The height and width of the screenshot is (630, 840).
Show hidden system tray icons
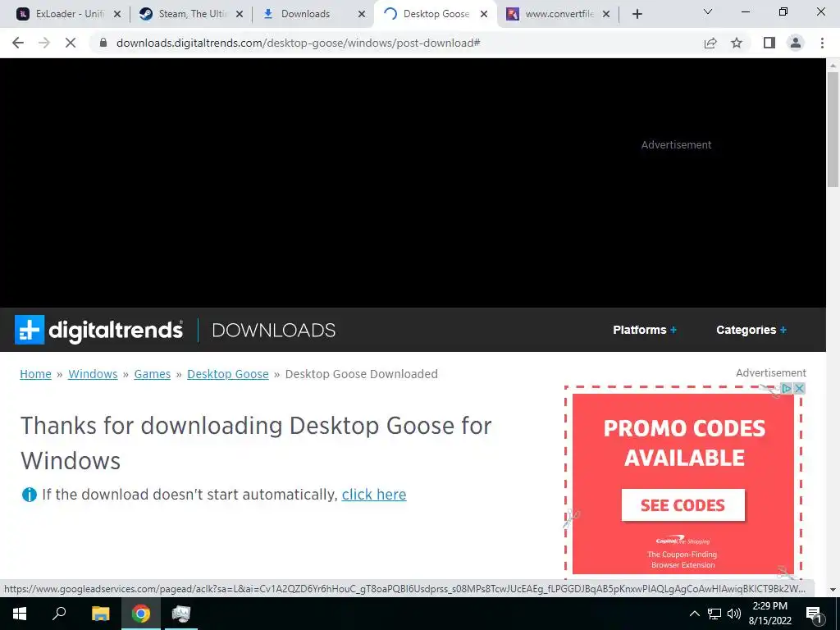click(694, 614)
